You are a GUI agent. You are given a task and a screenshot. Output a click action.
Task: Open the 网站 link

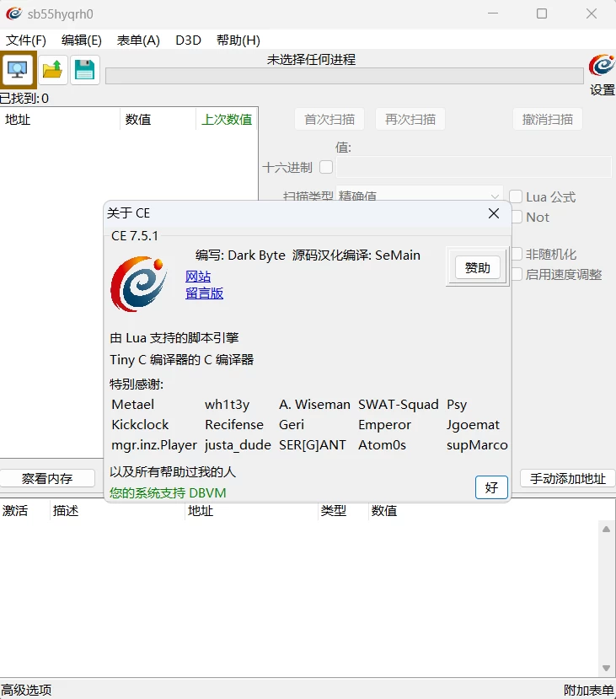coord(198,277)
